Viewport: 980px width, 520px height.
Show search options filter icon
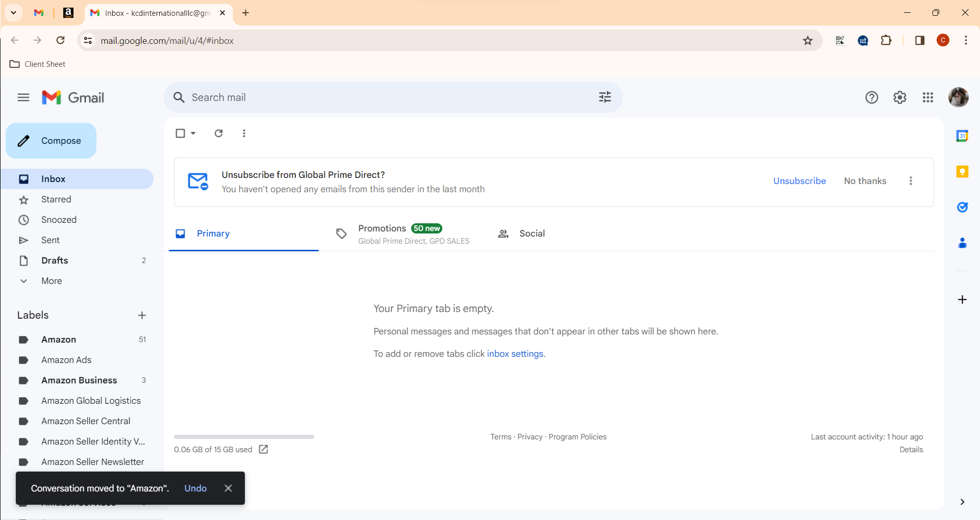(x=605, y=97)
